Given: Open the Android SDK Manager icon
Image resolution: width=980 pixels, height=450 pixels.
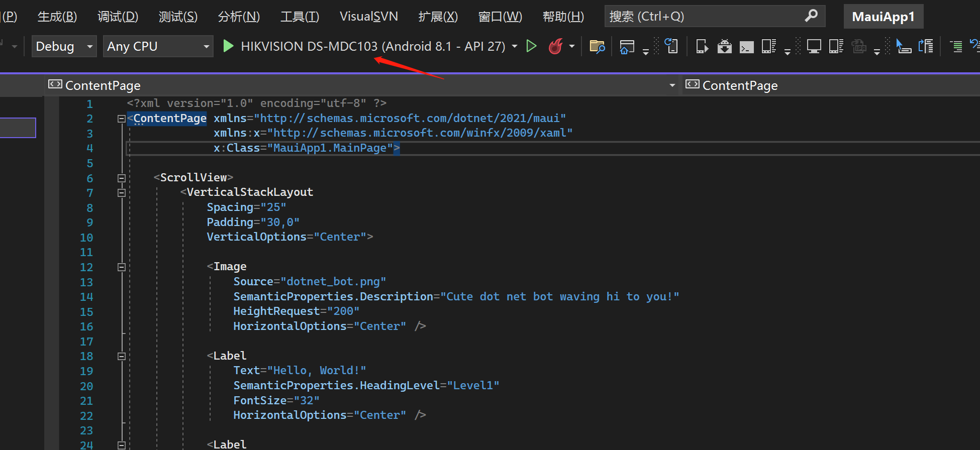Looking at the screenshot, I should (x=724, y=47).
